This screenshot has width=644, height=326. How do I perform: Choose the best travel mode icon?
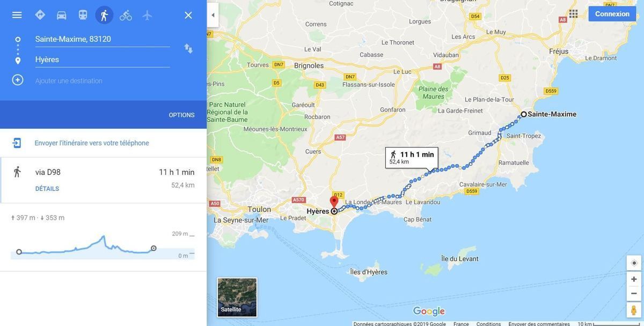(x=40, y=15)
